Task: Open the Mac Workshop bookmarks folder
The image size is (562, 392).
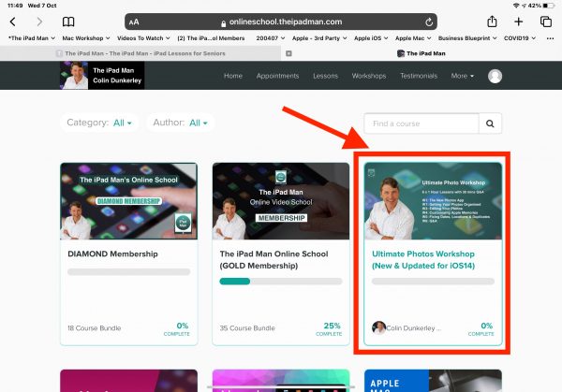Action: (86, 38)
